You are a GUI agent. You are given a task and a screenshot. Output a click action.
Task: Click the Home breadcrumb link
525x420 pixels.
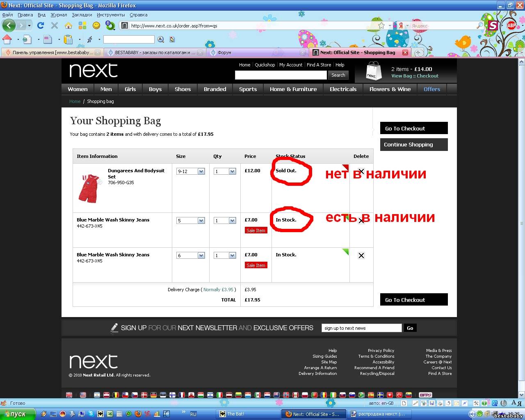[75, 101]
